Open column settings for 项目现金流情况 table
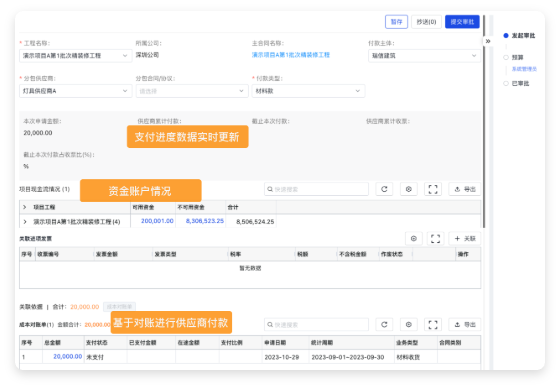This screenshot has width=560, height=389. click(409, 189)
